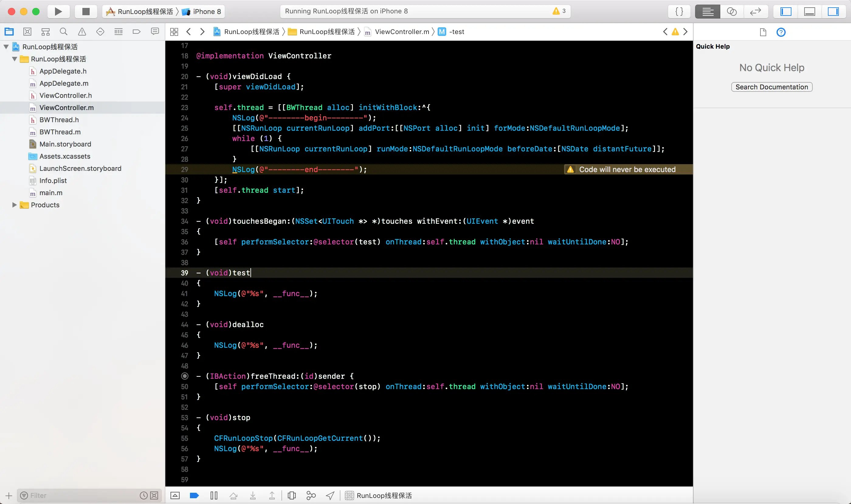The image size is (851, 504).
Task: Open the Find navigator (magnifier icon)
Action: pos(64,32)
